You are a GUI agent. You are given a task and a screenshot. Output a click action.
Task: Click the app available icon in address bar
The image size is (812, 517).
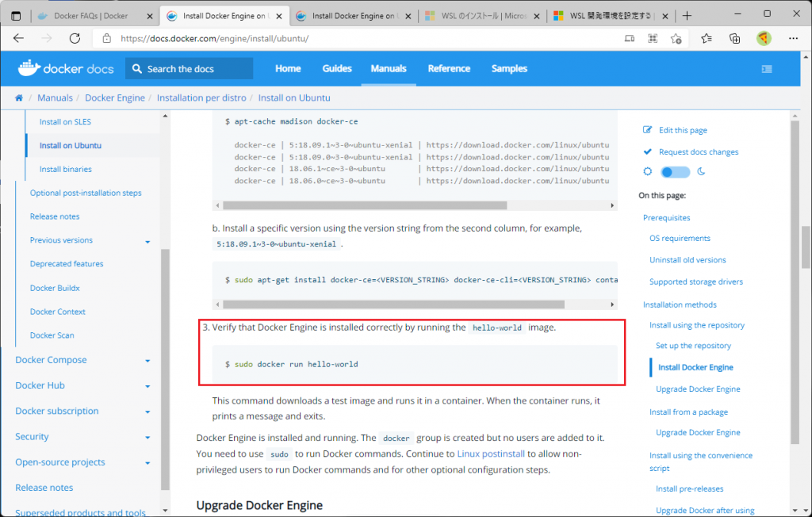[629, 38]
